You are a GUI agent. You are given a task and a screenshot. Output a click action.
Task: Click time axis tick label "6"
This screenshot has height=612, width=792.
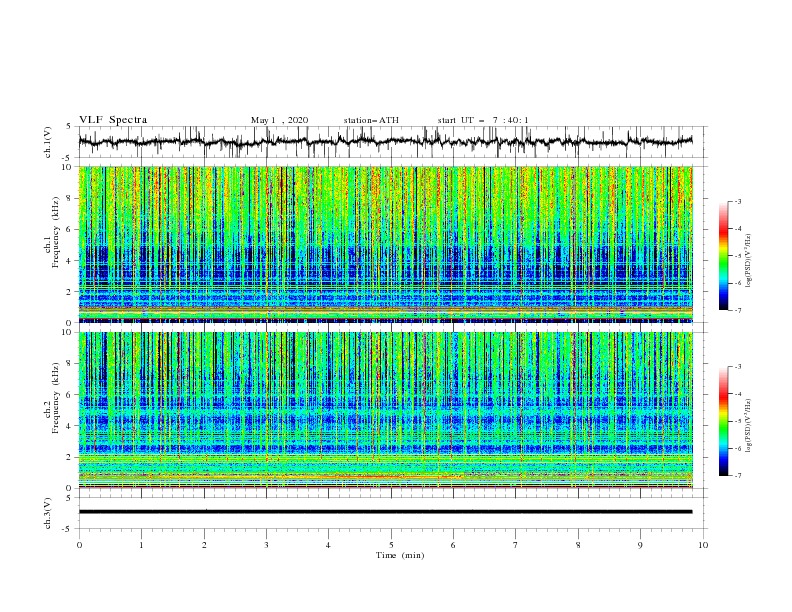click(453, 545)
